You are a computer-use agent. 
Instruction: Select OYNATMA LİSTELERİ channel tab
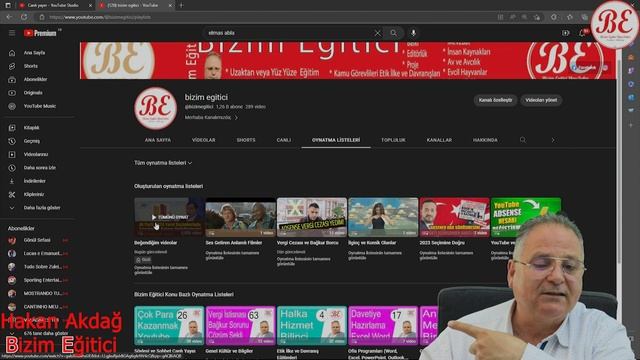(x=336, y=140)
